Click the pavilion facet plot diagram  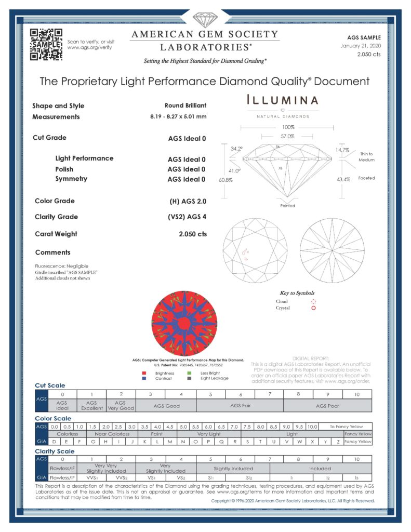coord(332,250)
